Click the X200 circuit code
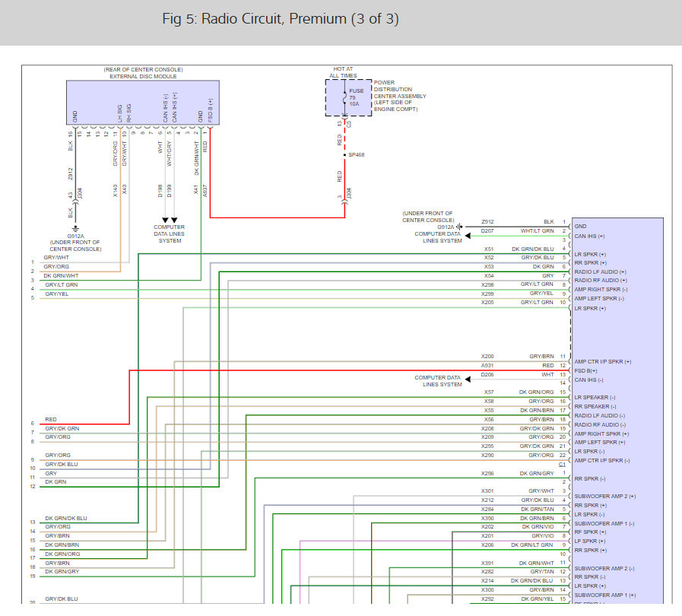This screenshot has height=616, width=682. [487, 356]
